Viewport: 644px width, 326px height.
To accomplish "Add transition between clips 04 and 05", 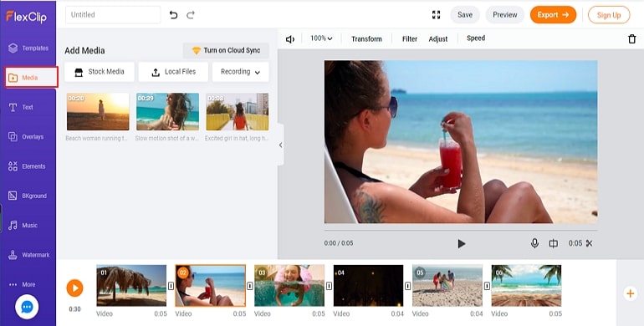I will [x=408, y=286].
